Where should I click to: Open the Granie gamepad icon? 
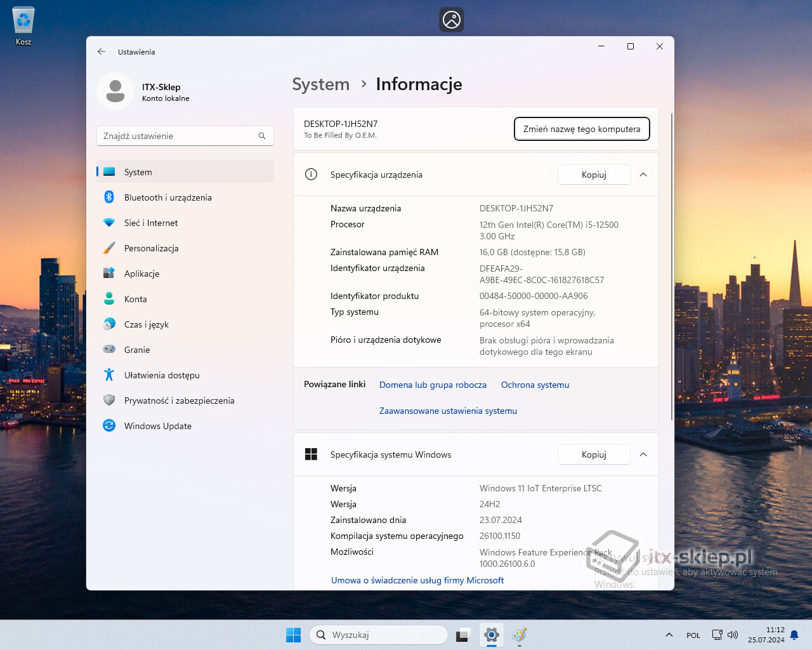[x=109, y=350]
